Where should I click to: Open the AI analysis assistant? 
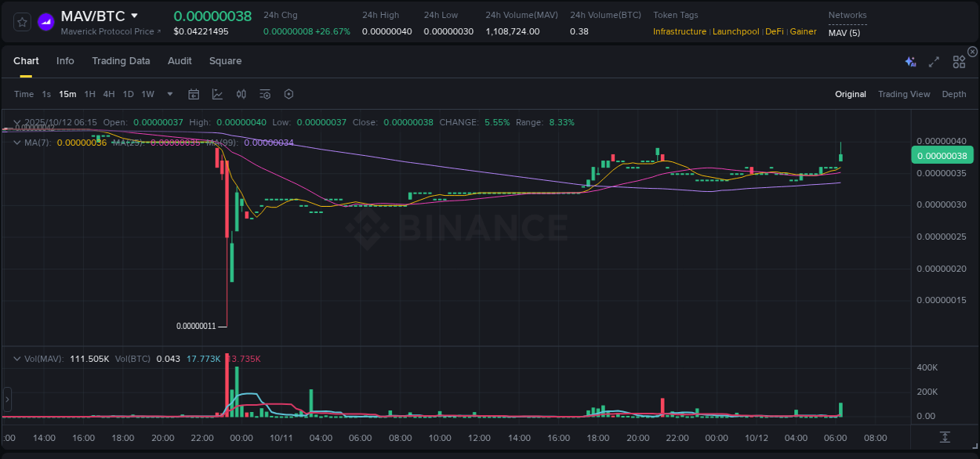coord(910,62)
